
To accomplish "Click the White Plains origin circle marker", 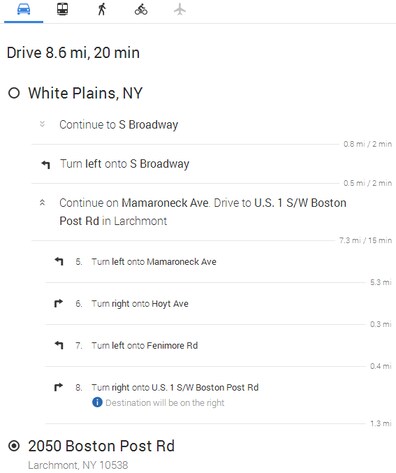I will tap(14, 93).
